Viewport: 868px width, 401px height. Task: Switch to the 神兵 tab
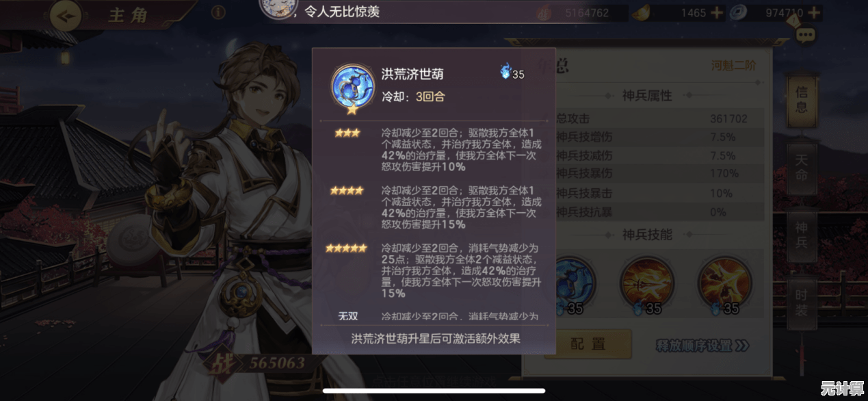(x=802, y=235)
